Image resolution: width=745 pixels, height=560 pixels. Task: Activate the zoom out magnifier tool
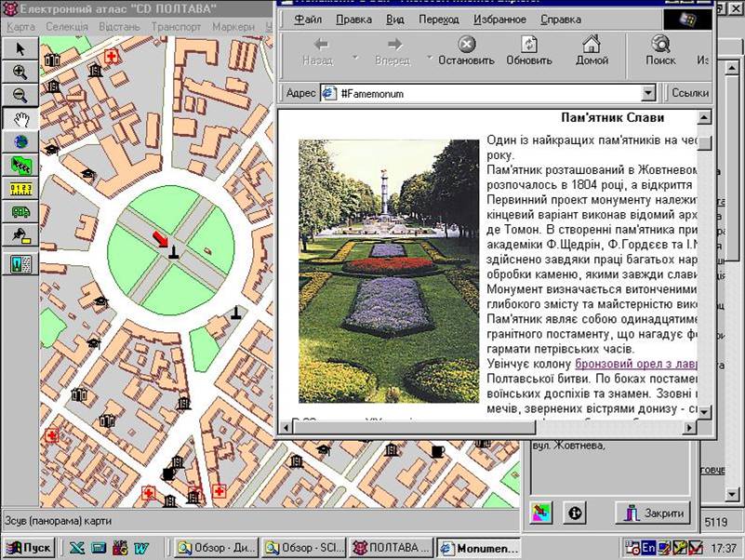[20, 95]
